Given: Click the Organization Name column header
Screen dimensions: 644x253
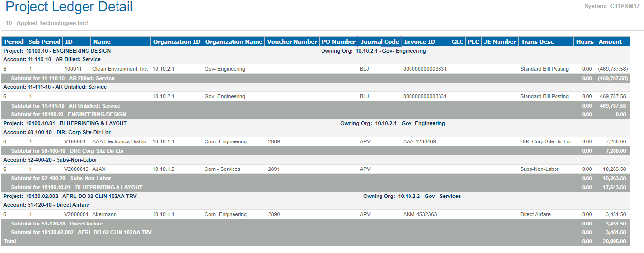Looking at the screenshot, I should pyautogui.click(x=234, y=42).
